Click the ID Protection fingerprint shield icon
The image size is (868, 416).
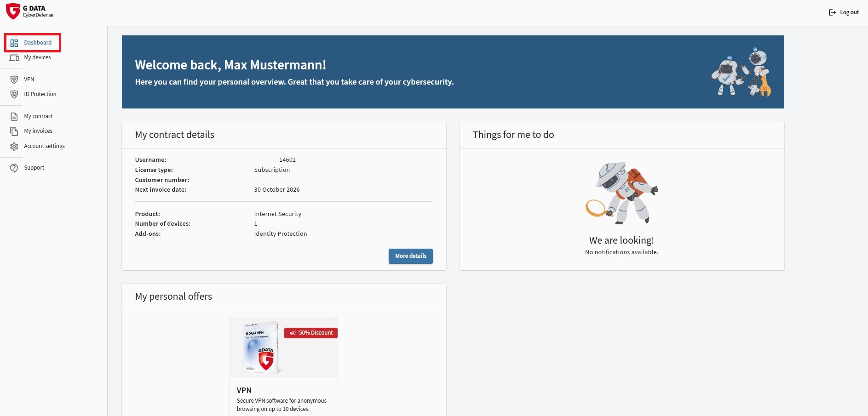click(x=14, y=94)
